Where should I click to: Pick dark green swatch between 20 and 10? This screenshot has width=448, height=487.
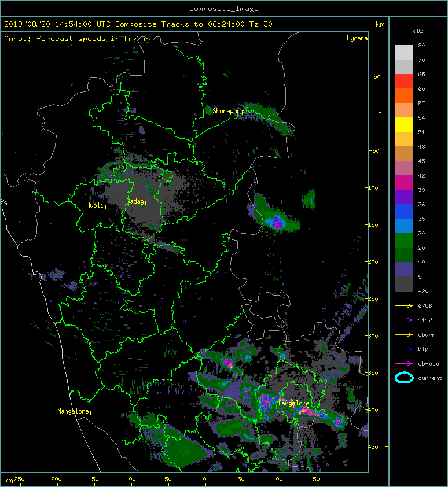click(404, 254)
